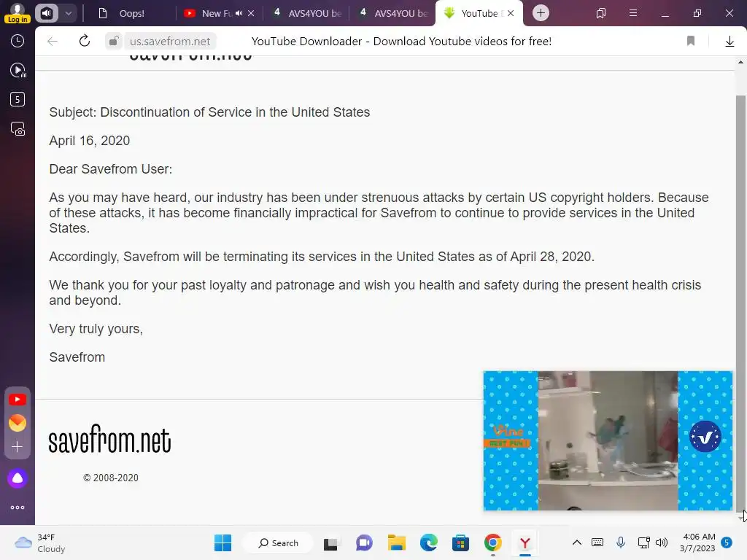Click the "Dear Savefrom User:" greeting

coord(111,169)
